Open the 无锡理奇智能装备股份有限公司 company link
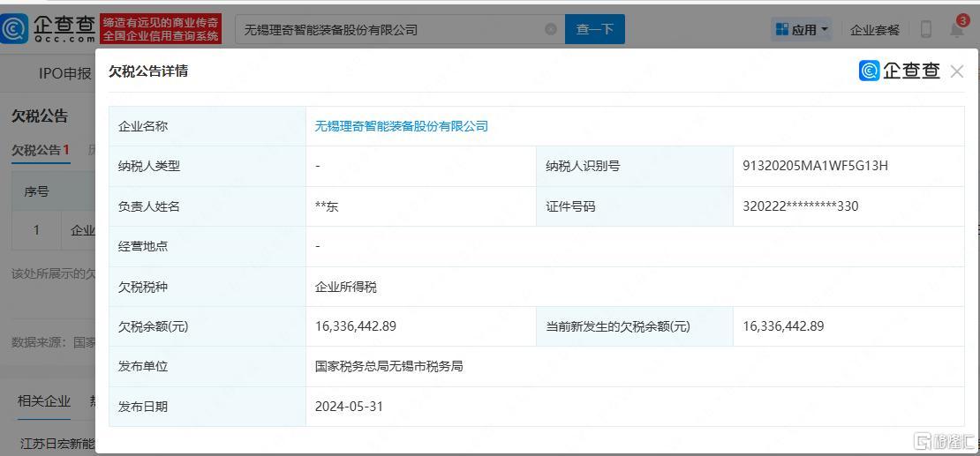The height and width of the screenshot is (456, 980). click(x=401, y=126)
